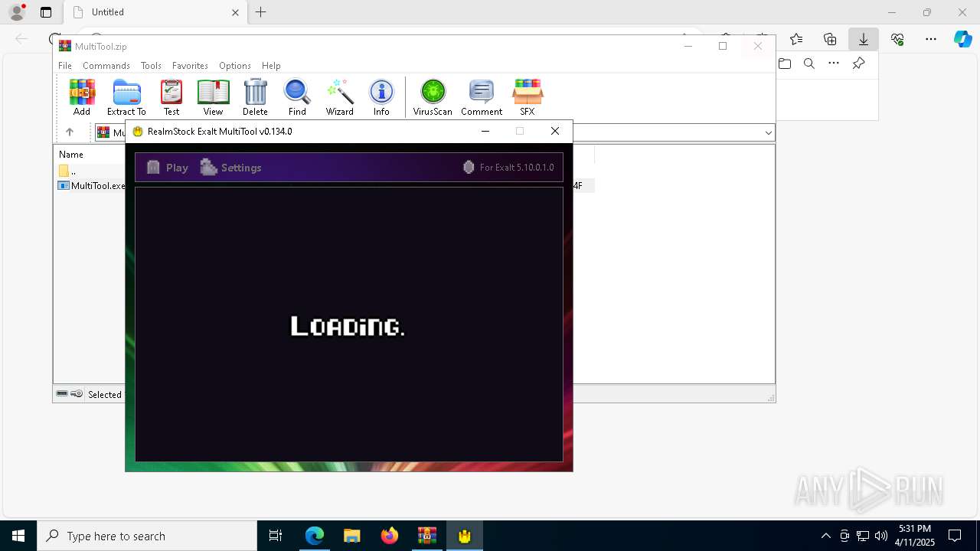Open more options in the Downloads panel
This screenshot has height=551, width=980.
834,64
